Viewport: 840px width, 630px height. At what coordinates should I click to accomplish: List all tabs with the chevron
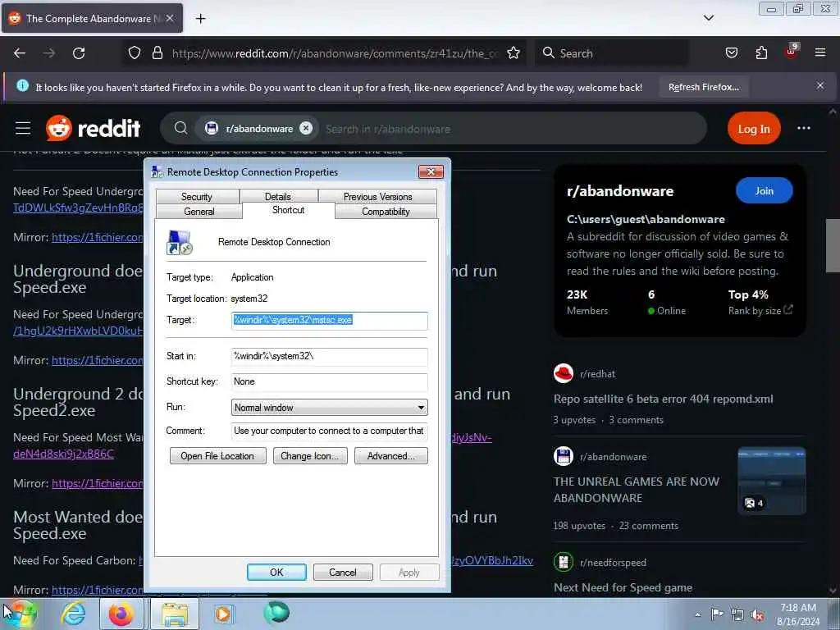click(x=708, y=18)
